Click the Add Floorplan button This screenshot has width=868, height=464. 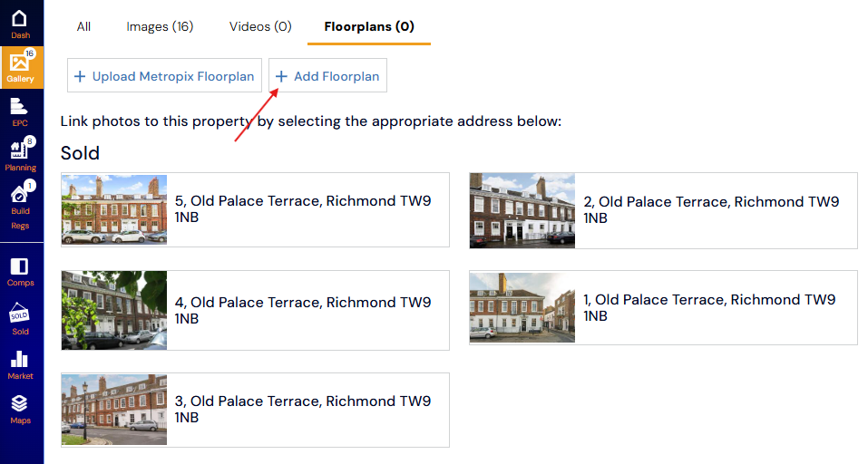click(327, 76)
